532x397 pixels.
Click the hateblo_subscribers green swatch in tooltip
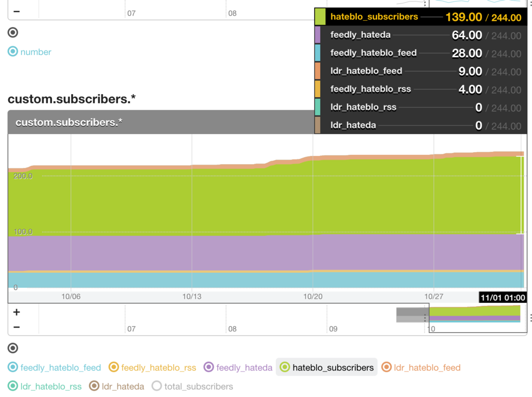click(x=320, y=17)
